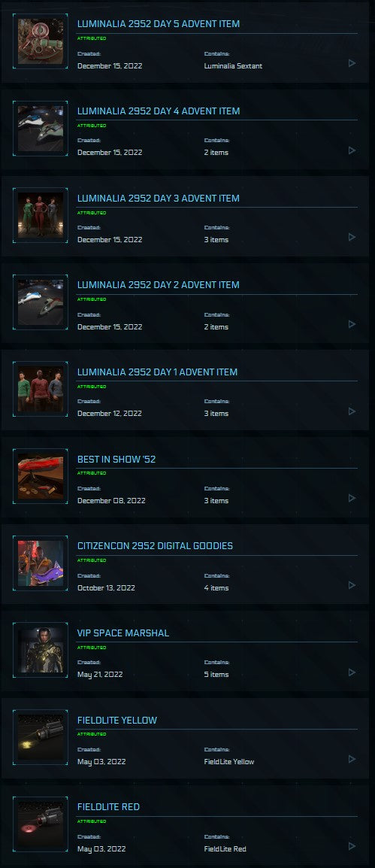Open the VIP Space Marshal armor thumbnail
The image size is (375, 868).
pyautogui.click(x=41, y=651)
